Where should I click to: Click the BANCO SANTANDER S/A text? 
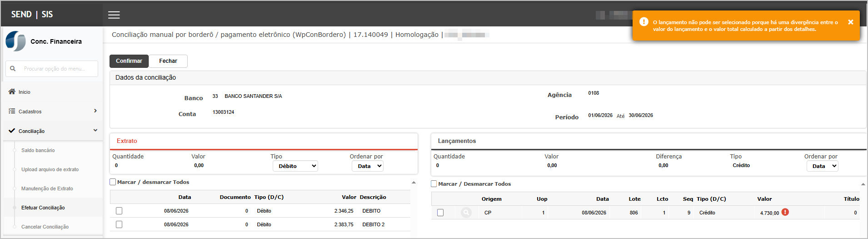(x=253, y=96)
